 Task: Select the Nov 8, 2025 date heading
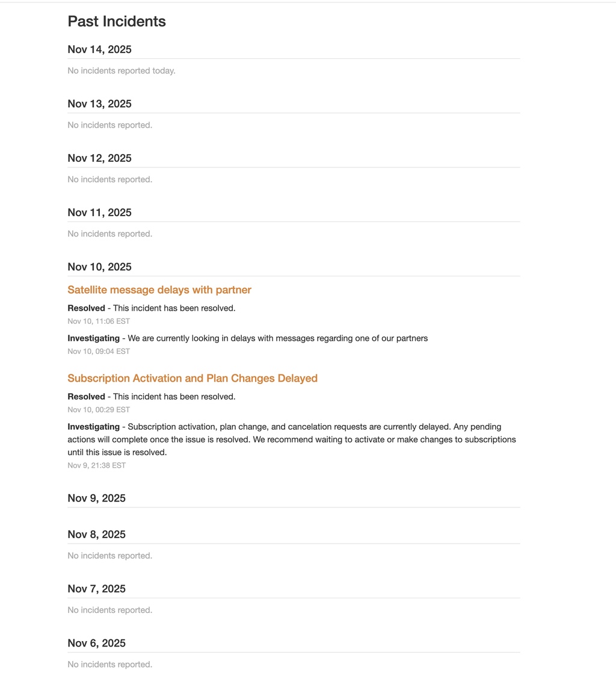96,535
